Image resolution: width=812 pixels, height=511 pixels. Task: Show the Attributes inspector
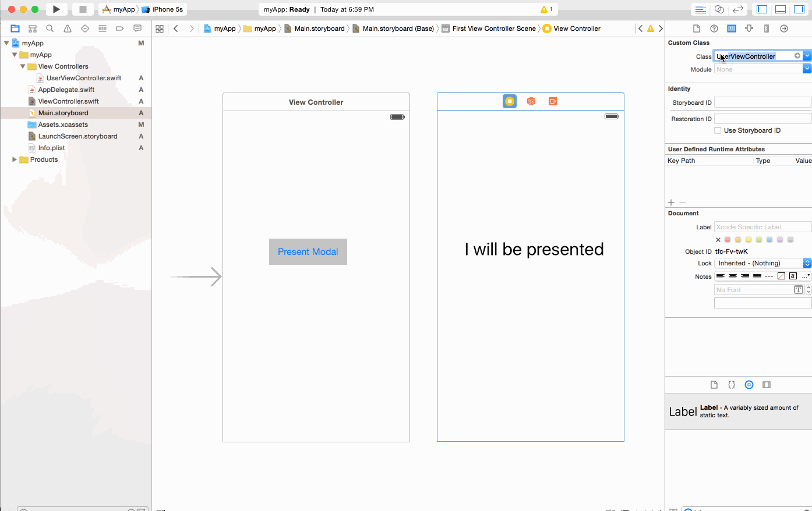click(x=749, y=29)
